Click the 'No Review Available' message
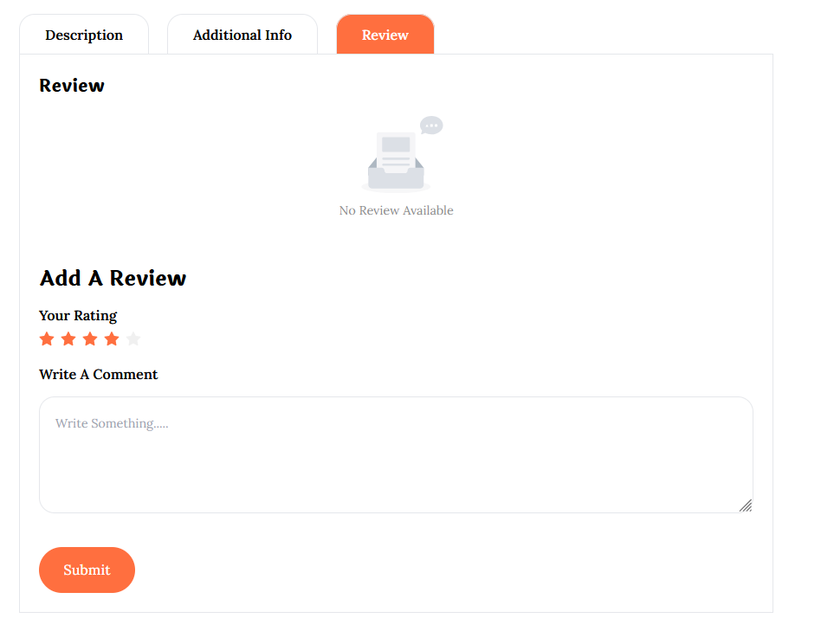This screenshot has width=834, height=644. click(396, 210)
